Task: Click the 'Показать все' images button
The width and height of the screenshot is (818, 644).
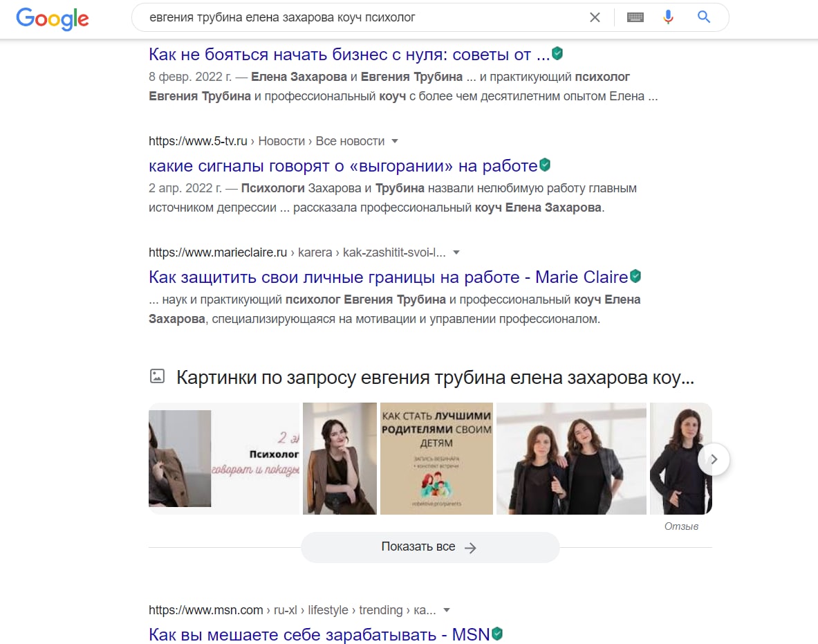Action: [430, 547]
